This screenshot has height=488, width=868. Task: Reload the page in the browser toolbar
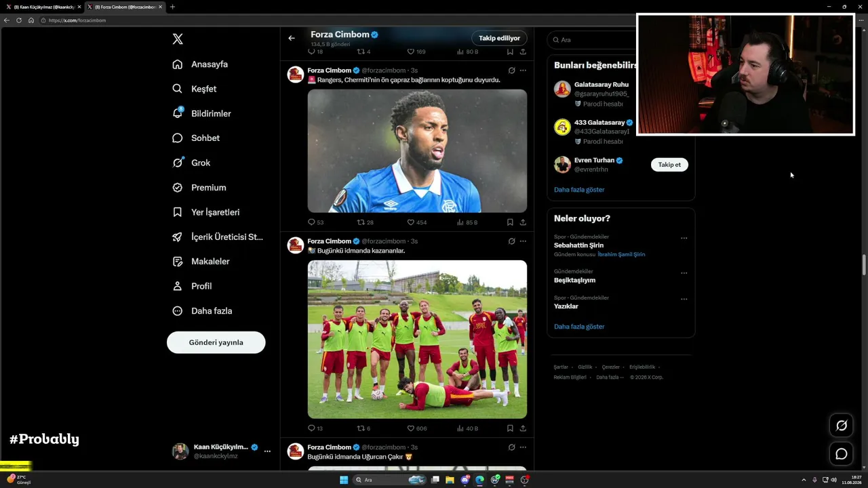click(x=19, y=20)
